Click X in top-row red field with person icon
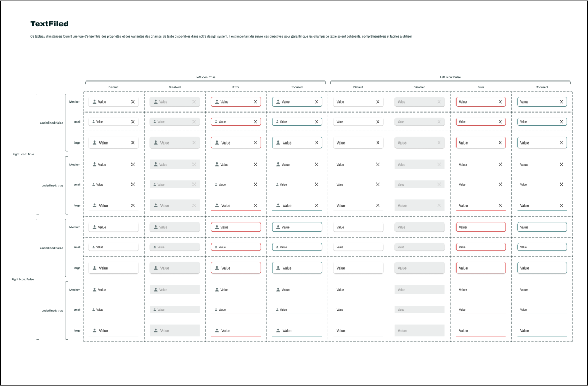 tap(255, 101)
